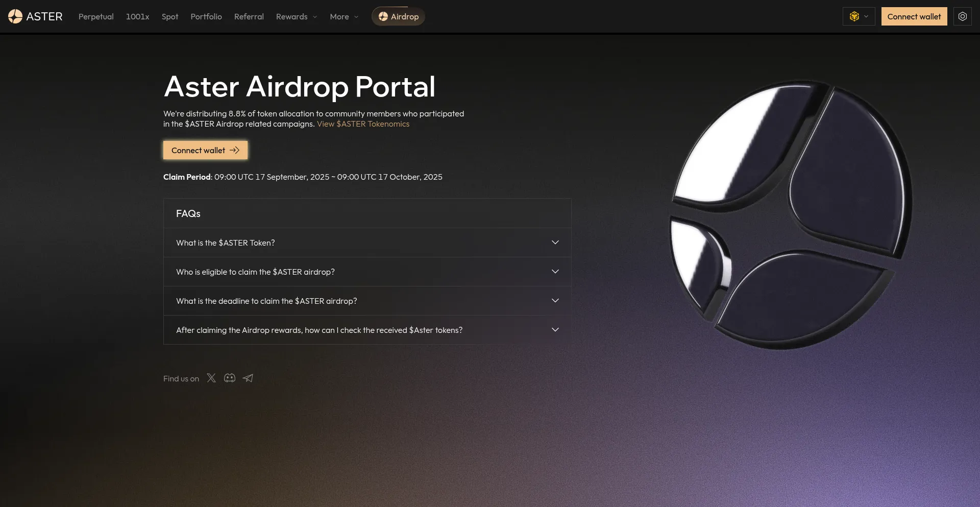Click the Aster logo in navbar
980x507 pixels.
35,16
